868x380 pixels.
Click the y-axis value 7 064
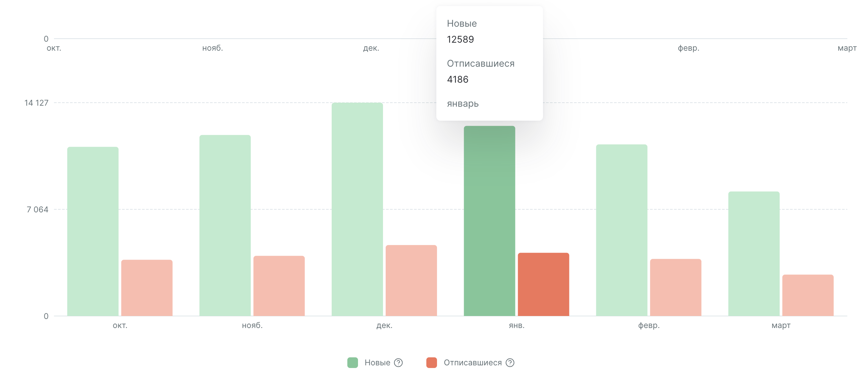[x=37, y=210]
